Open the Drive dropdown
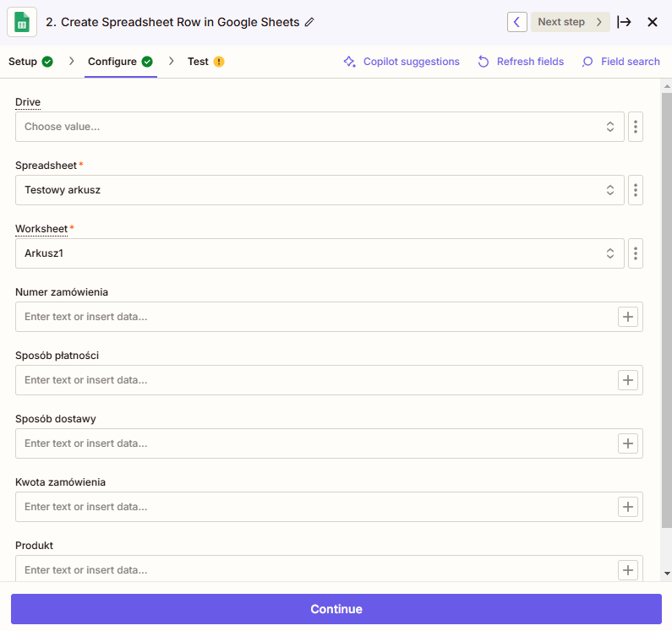Viewport: 672px width, 631px height. click(x=320, y=127)
